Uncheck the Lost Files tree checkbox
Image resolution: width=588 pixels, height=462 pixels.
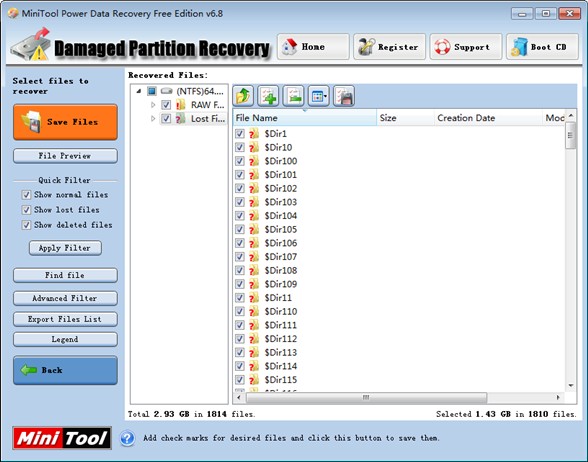pos(166,118)
